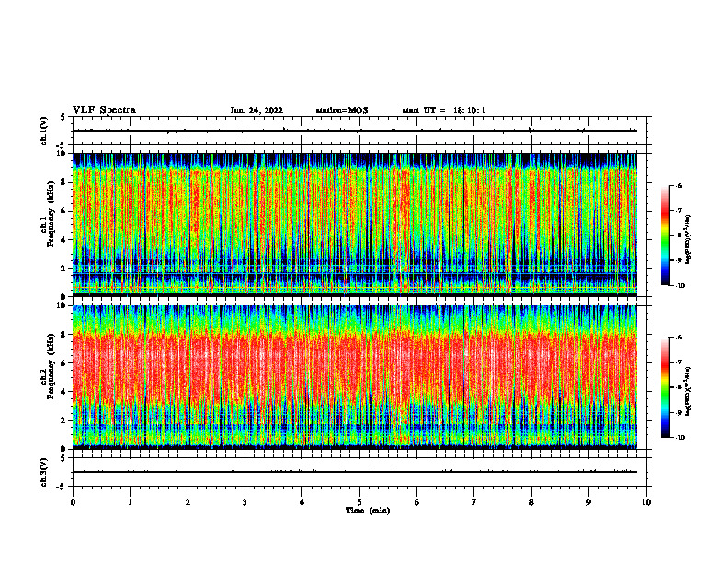Click inside the ch.2 spectrogram panel

(x=354, y=377)
